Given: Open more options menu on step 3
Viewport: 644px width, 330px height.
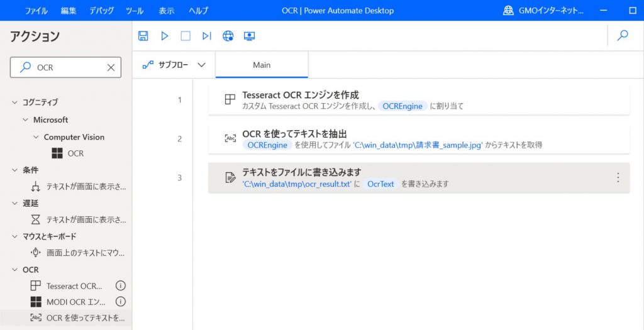Looking at the screenshot, I should pyautogui.click(x=618, y=177).
